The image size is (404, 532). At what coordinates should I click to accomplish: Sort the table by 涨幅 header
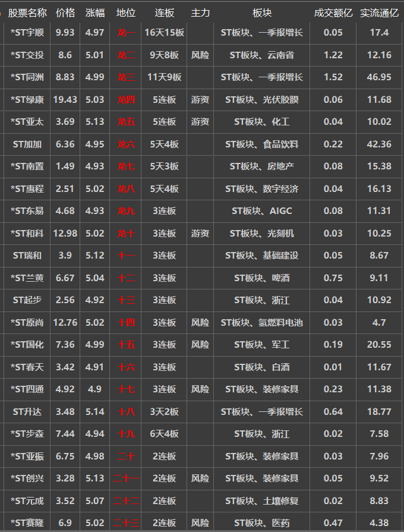click(95, 12)
